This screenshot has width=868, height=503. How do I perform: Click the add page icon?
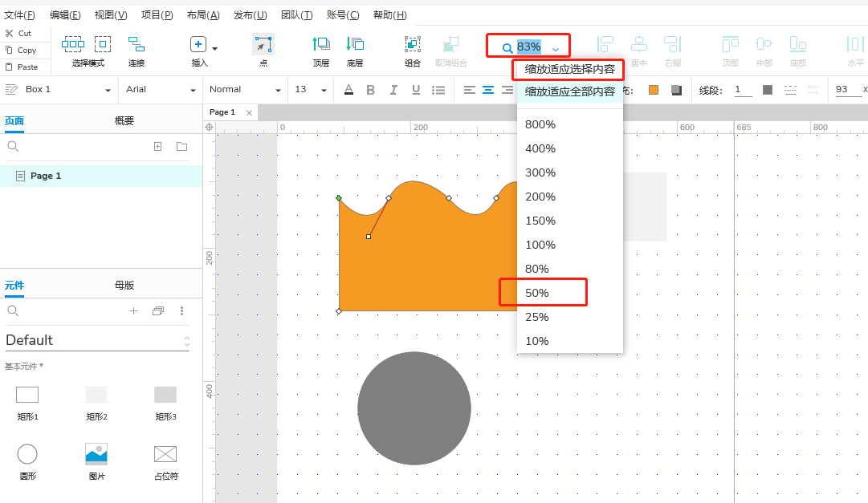click(x=157, y=147)
